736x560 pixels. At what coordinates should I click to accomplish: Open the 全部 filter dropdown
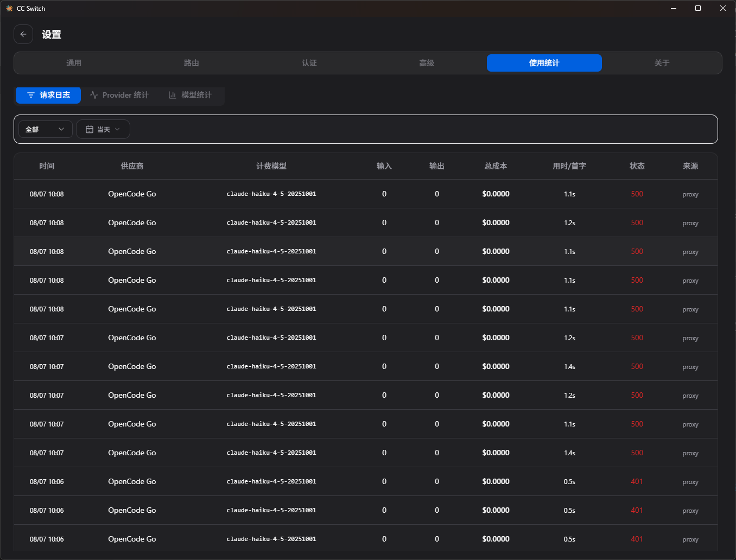click(46, 129)
